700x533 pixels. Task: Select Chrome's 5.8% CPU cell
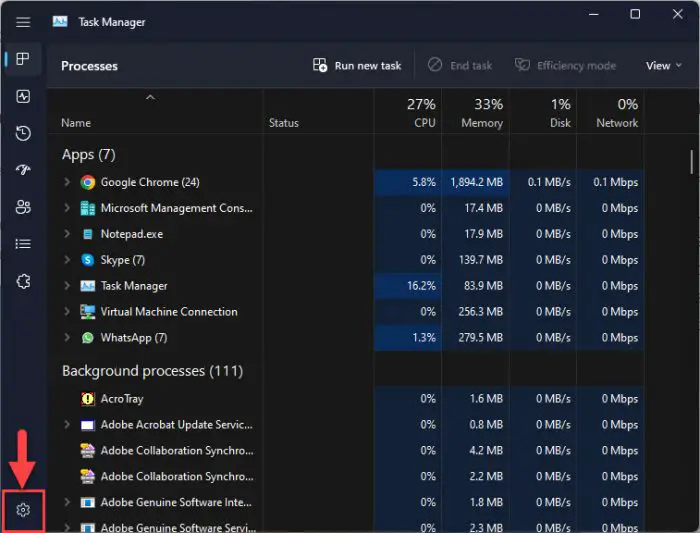[x=408, y=182]
